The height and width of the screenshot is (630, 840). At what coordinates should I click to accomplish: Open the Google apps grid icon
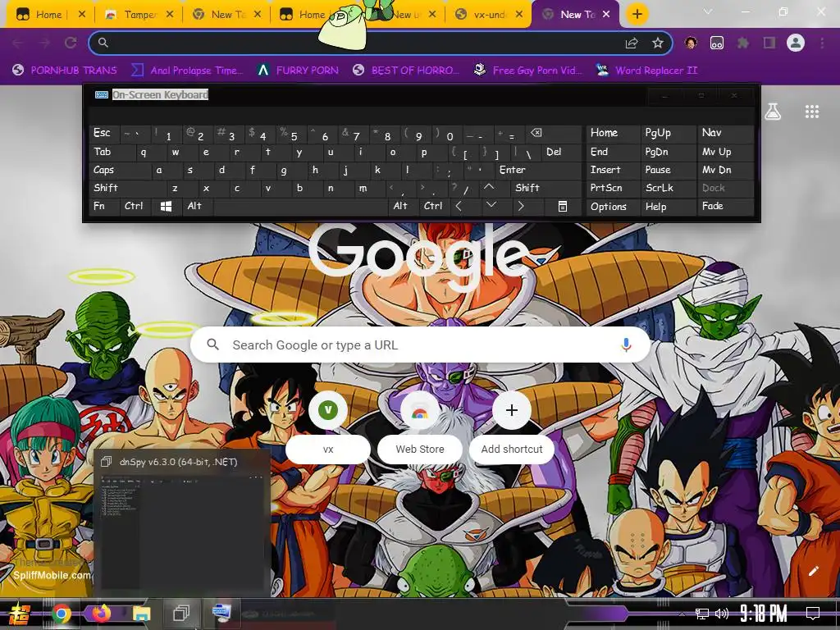(812, 112)
